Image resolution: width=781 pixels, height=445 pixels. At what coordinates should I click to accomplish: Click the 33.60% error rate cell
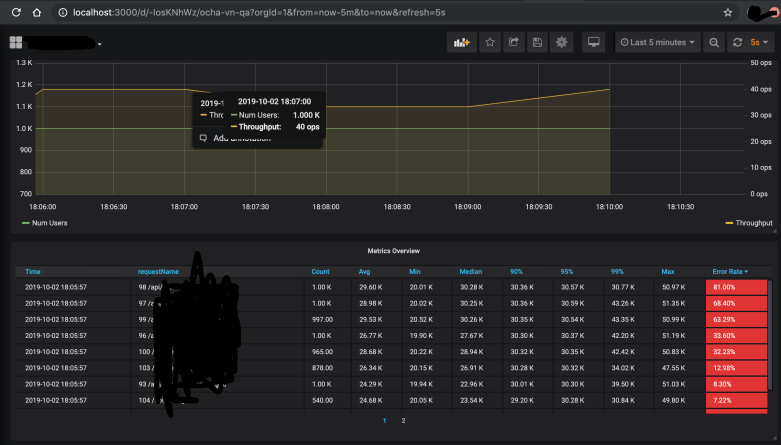click(x=736, y=335)
